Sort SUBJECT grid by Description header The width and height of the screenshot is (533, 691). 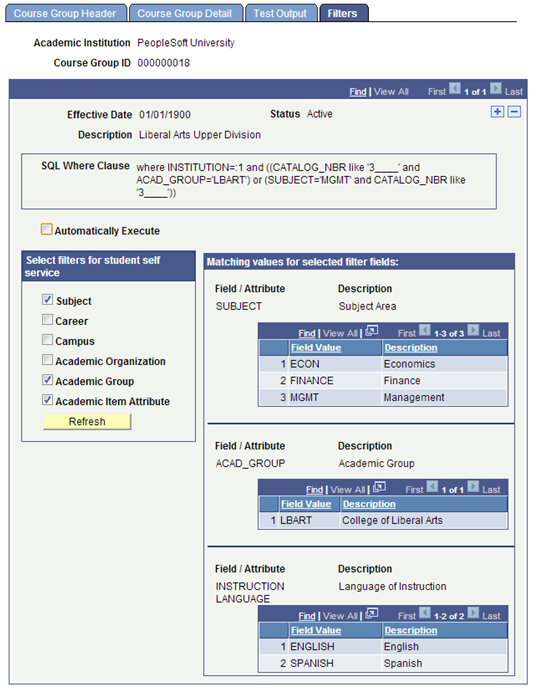pos(410,348)
